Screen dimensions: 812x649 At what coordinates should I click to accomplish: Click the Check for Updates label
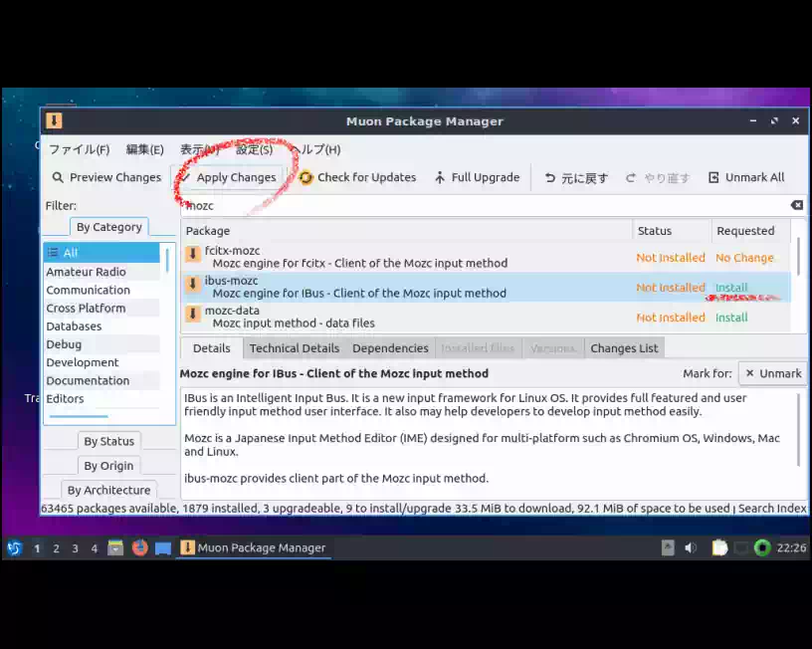click(x=366, y=177)
